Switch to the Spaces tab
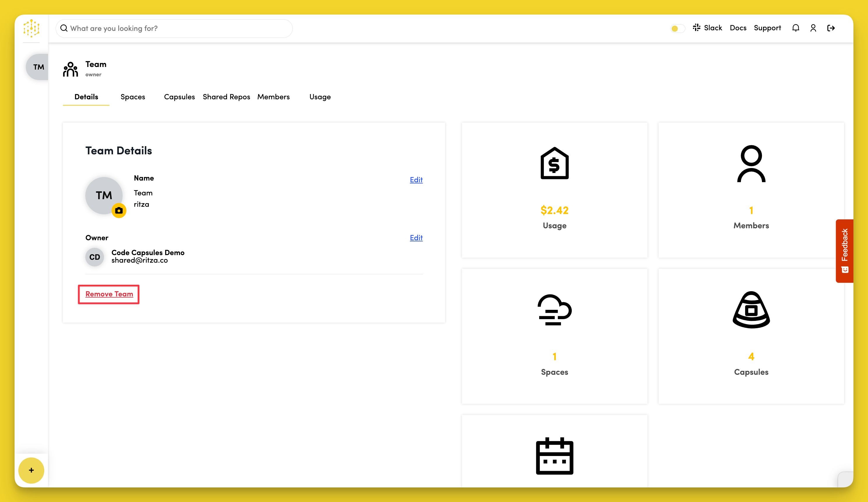868x502 pixels. tap(133, 97)
